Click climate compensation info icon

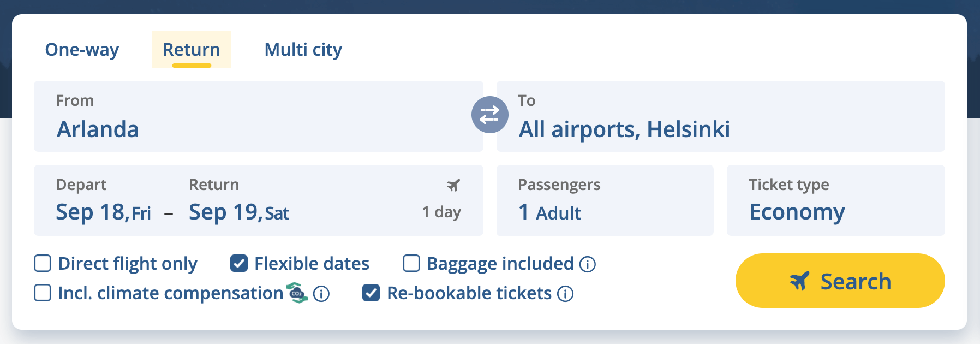[321, 294]
